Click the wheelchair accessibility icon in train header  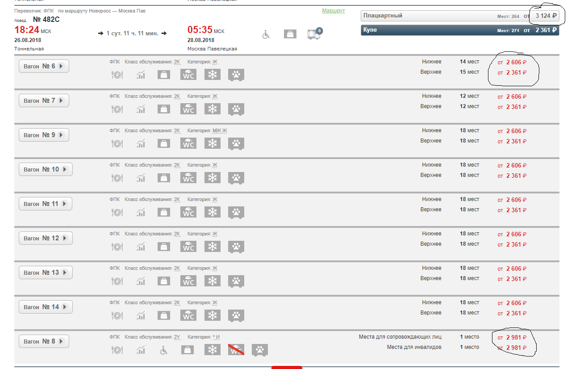266,34
